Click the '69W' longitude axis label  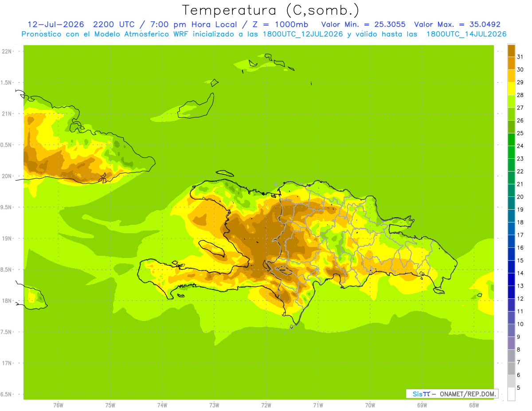(422, 405)
